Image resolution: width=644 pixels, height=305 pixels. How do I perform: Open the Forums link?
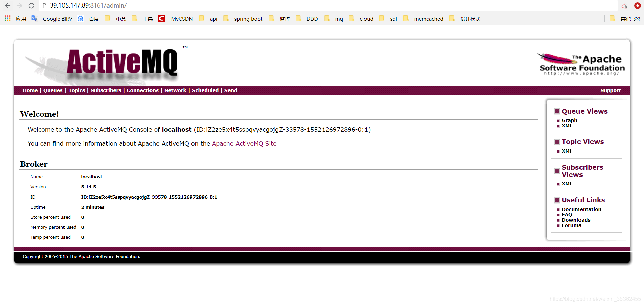coord(571,225)
